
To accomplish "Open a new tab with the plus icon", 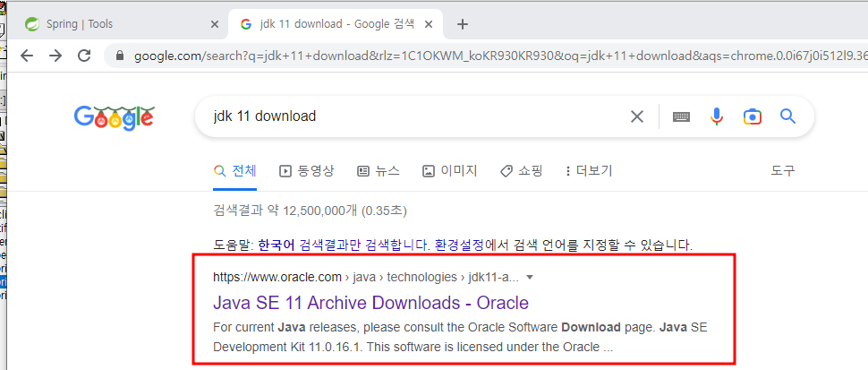I will click(x=463, y=24).
